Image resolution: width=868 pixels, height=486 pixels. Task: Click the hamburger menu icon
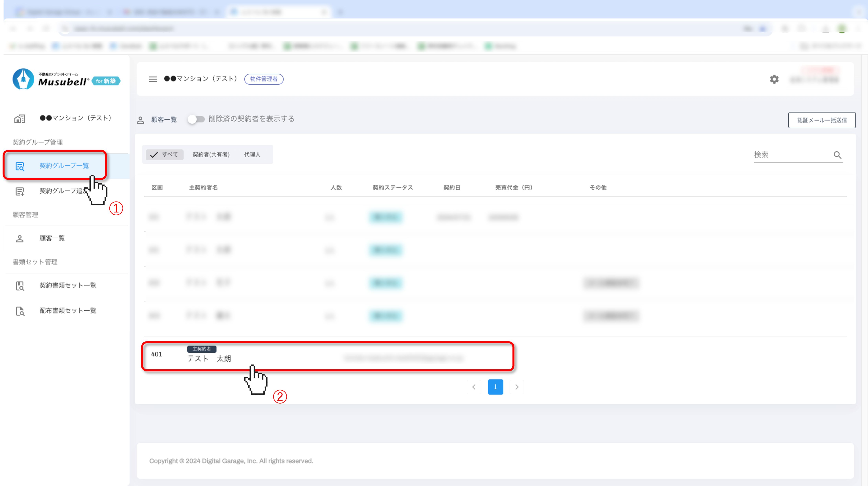[153, 79]
